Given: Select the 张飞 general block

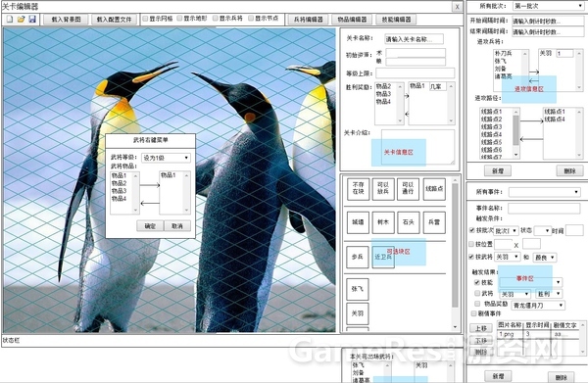Looking at the screenshot, I should click(358, 289).
